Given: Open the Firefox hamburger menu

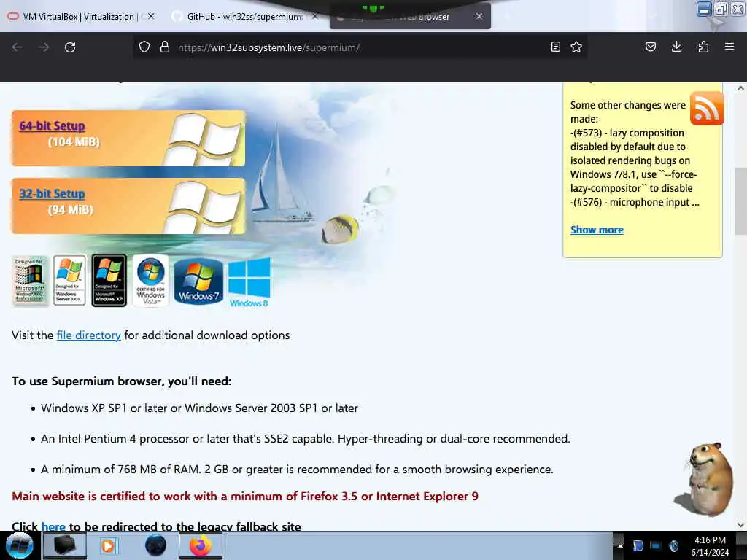Looking at the screenshot, I should [x=729, y=47].
